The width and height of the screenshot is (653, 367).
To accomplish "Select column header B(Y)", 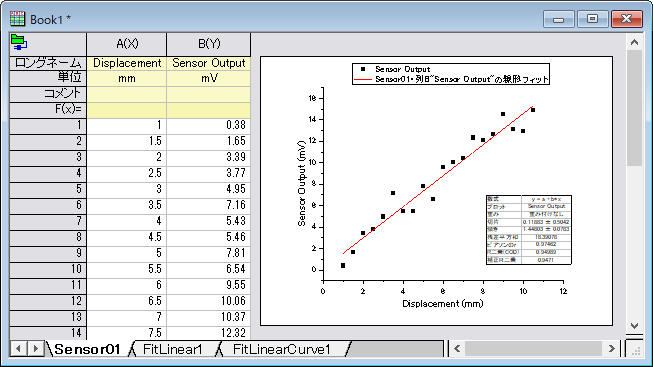I will click(209, 44).
